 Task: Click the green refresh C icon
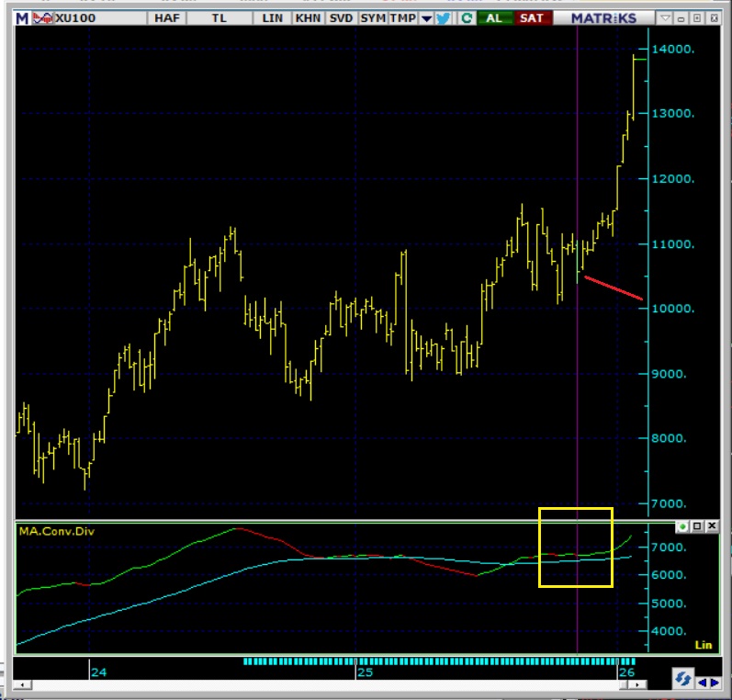coord(467,17)
